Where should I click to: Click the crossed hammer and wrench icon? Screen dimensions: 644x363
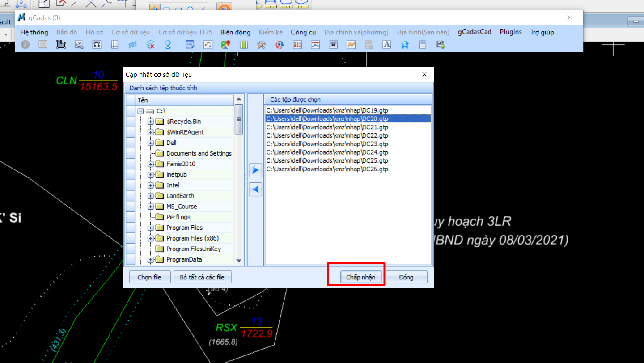point(262,45)
